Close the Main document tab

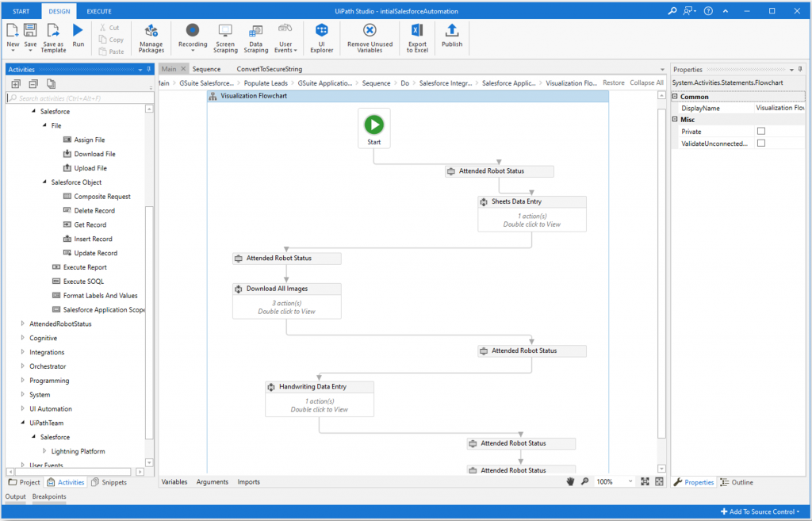pyautogui.click(x=183, y=69)
